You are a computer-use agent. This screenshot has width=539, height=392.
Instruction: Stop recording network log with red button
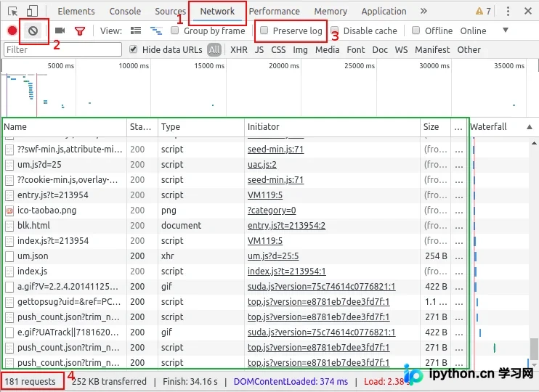[x=12, y=31]
